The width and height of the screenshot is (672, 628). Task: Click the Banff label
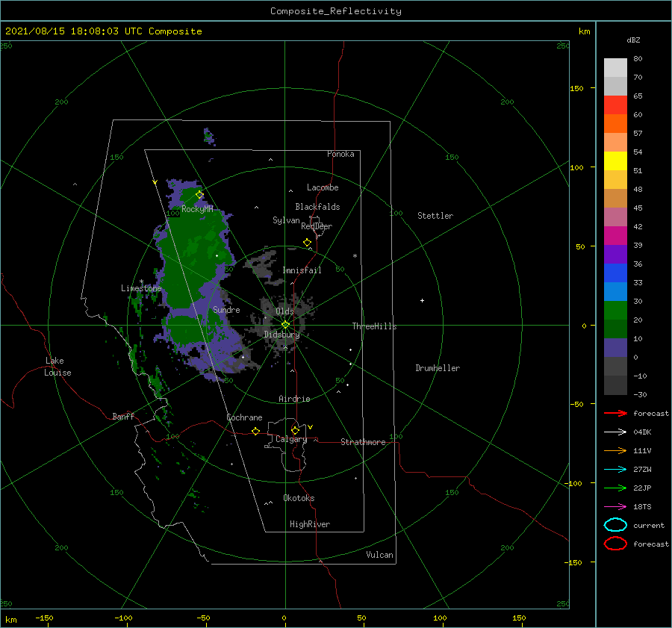click(x=123, y=416)
